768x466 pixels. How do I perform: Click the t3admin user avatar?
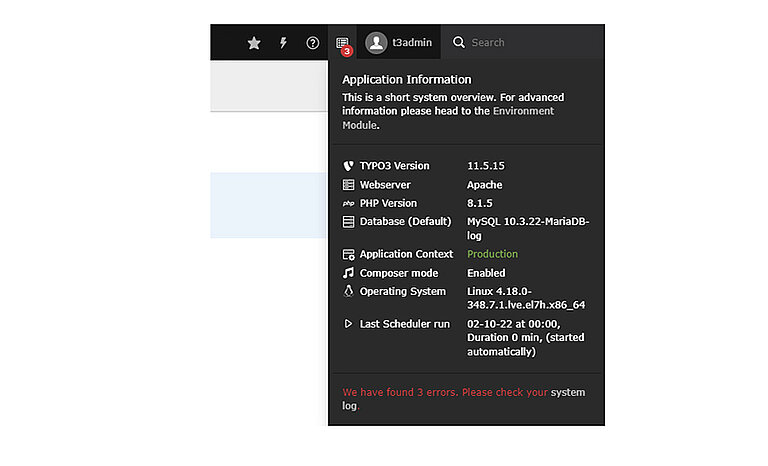click(x=376, y=43)
